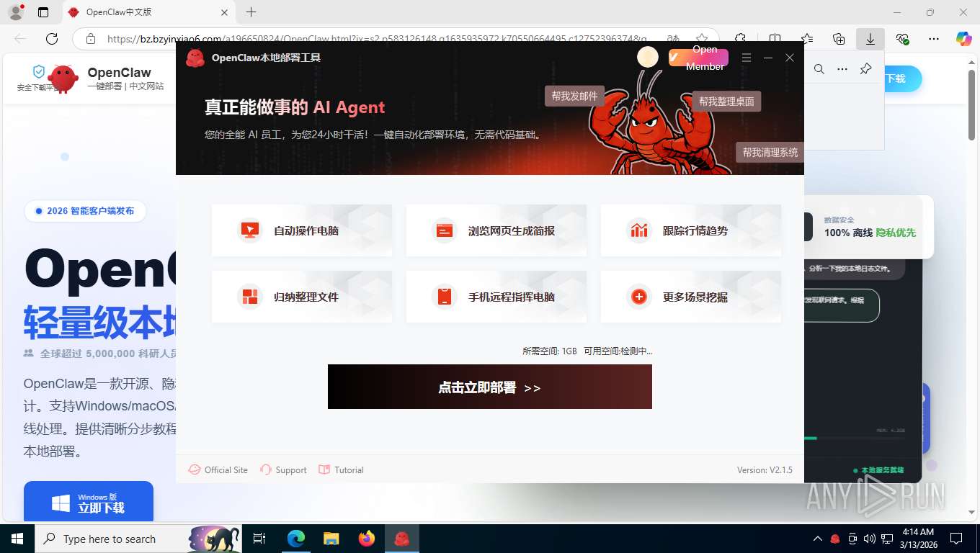Image resolution: width=980 pixels, height=553 pixels.
Task: Open Firefox from taskbar
Action: pos(367,539)
